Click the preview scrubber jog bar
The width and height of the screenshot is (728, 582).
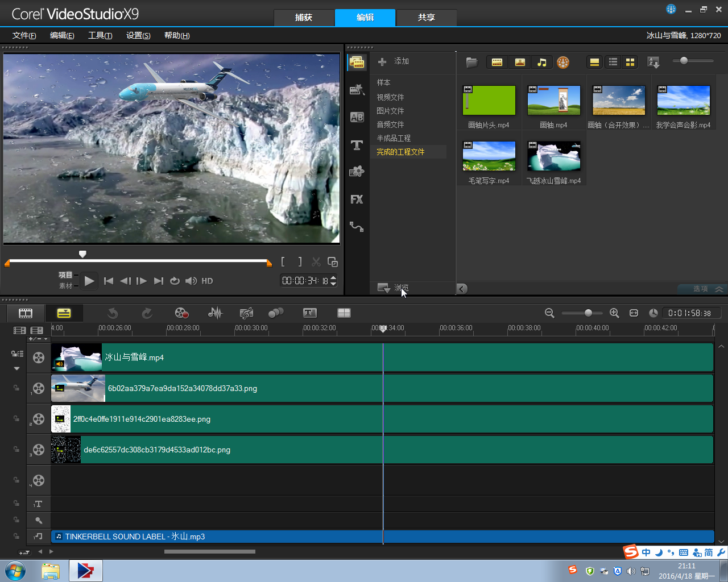(139, 261)
